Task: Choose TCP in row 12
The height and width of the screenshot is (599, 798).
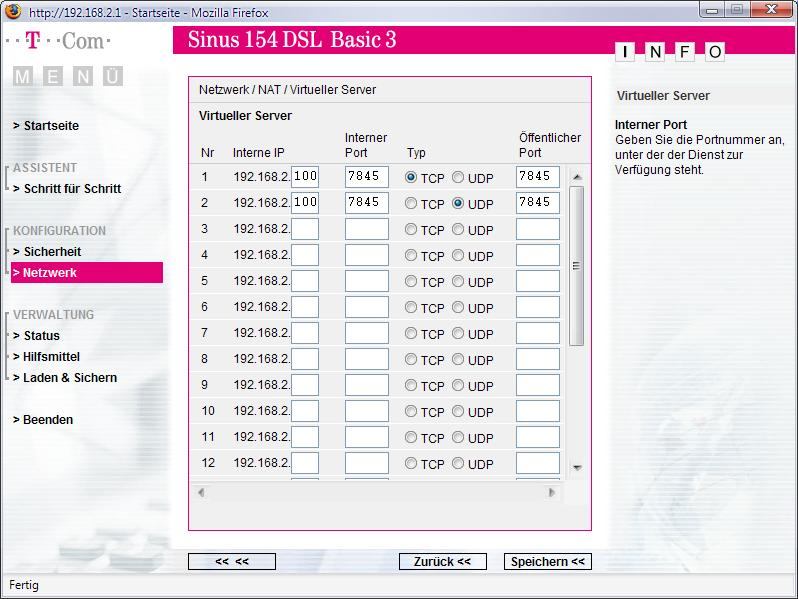Action: 411,463
